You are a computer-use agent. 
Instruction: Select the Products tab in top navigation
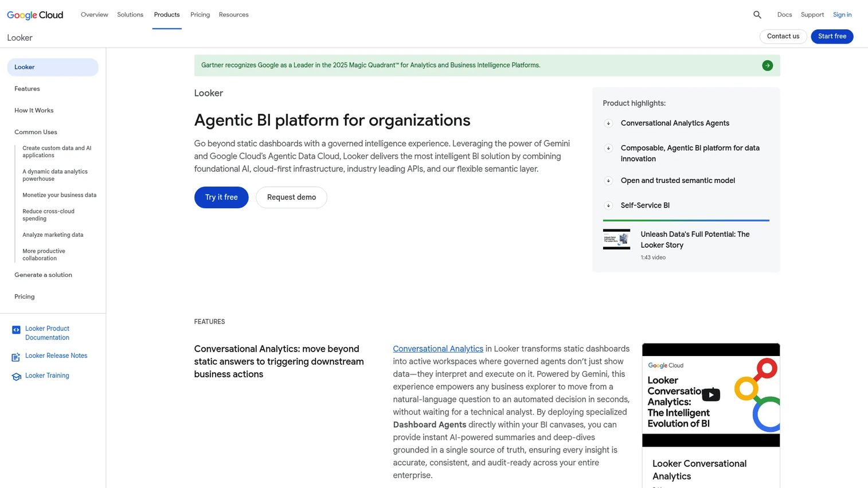167,15
